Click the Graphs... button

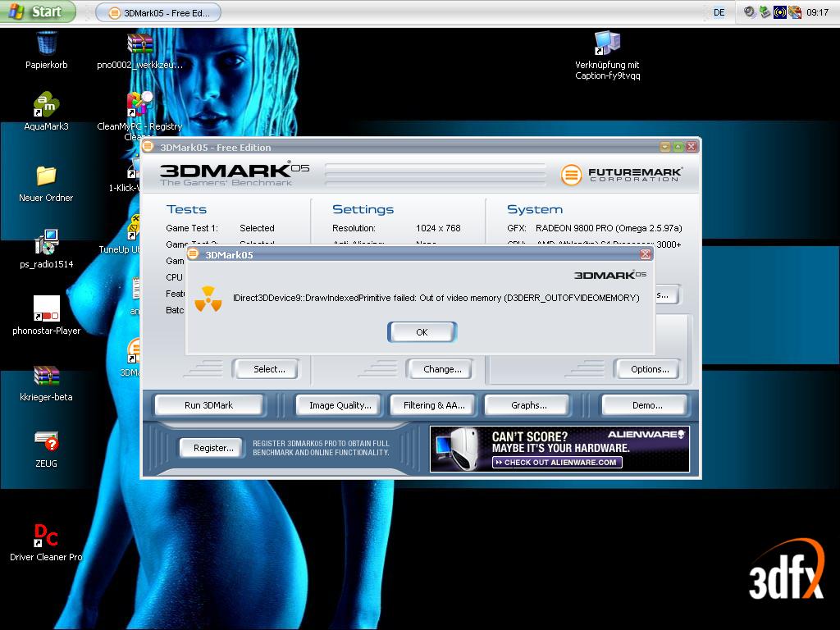[x=527, y=405]
